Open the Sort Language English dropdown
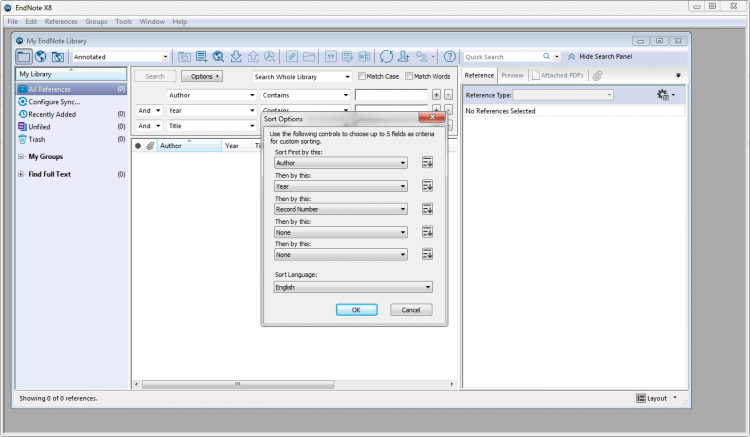The height and width of the screenshot is (437, 750). (x=353, y=287)
